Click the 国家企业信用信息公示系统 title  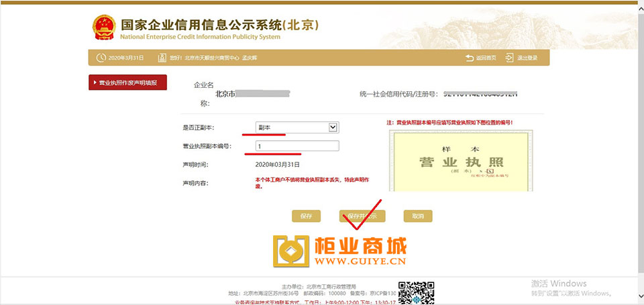pyautogui.click(x=219, y=25)
